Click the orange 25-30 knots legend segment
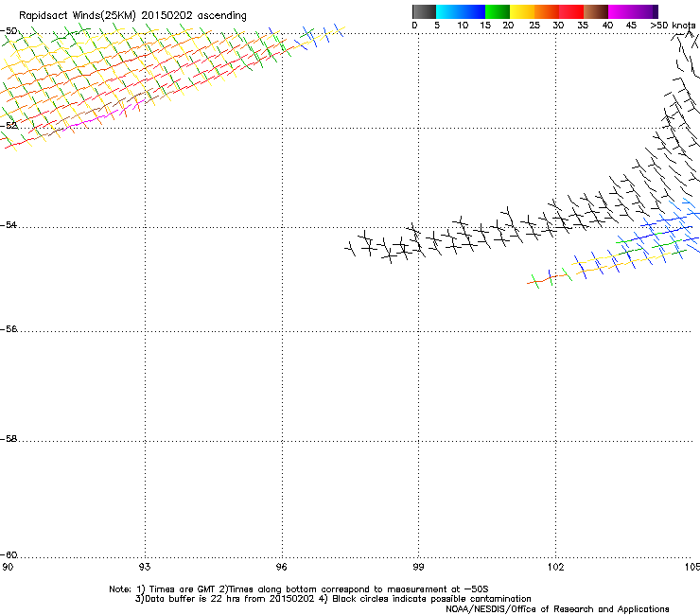The width and height of the screenshot is (700, 615). (x=547, y=11)
